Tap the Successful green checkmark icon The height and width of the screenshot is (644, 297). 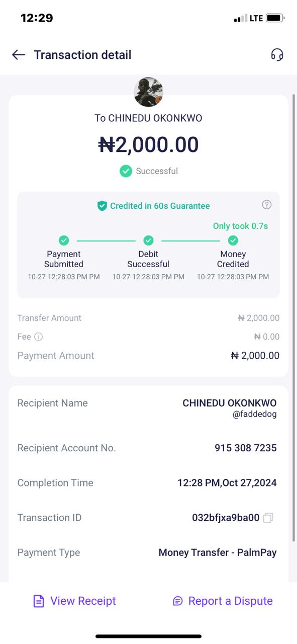tap(126, 171)
